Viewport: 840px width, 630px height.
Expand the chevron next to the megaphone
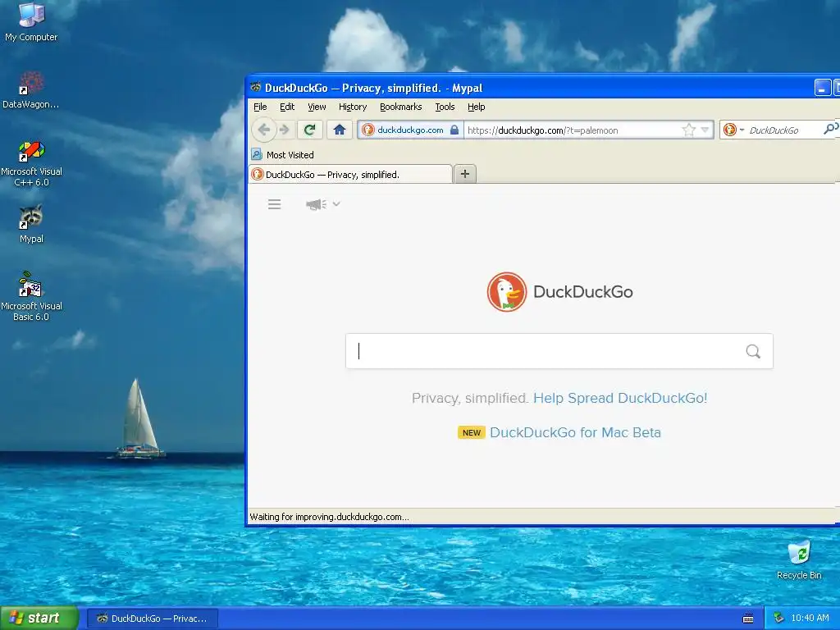pyautogui.click(x=336, y=203)
